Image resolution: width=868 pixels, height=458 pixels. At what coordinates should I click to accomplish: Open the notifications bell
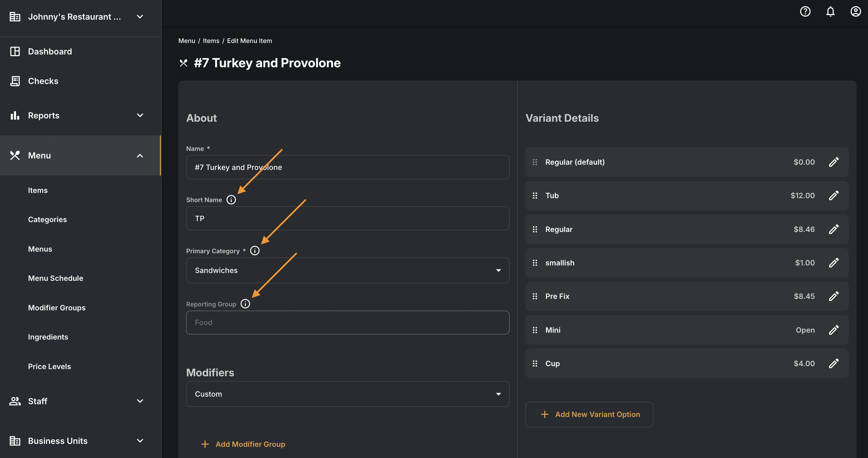pos(830,12)
